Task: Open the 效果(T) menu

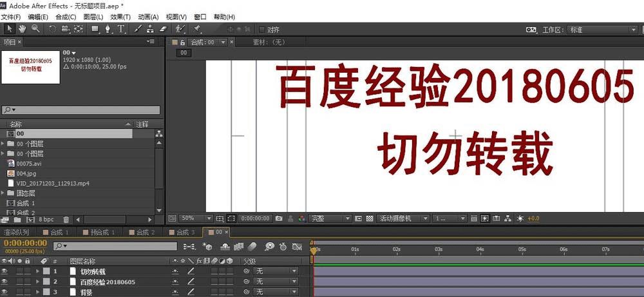Action: [120, 17]
